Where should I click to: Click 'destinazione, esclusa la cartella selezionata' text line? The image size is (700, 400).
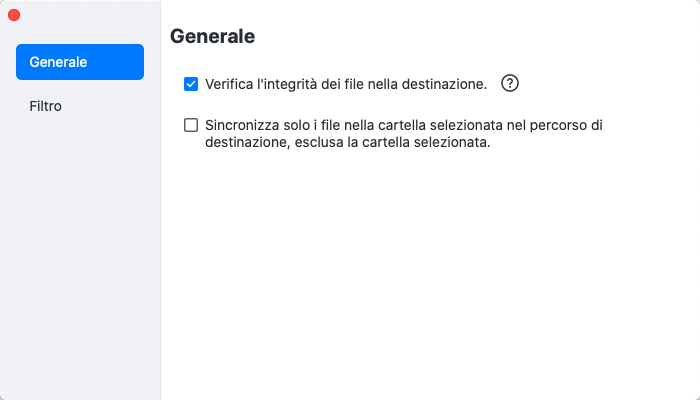coord(347,143)
